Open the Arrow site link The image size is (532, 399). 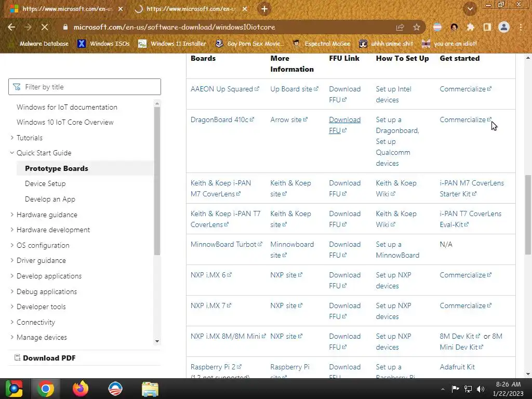coord(288,120)
